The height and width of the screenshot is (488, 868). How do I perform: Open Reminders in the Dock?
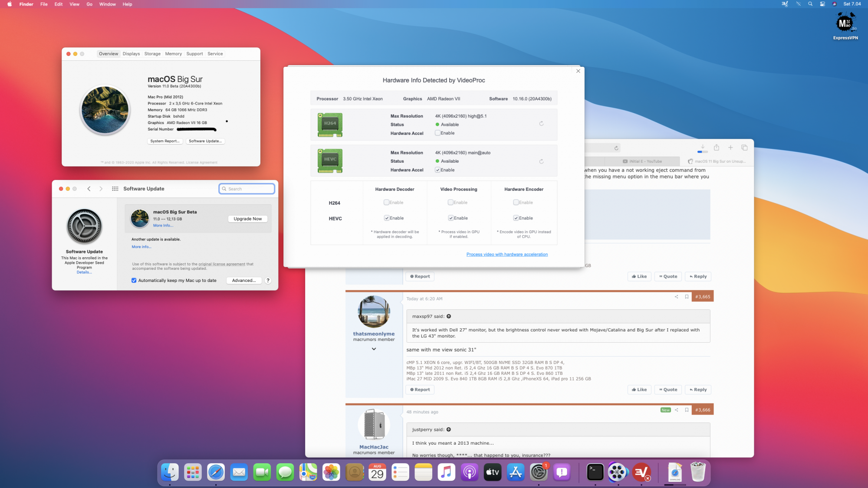point(400,472)
